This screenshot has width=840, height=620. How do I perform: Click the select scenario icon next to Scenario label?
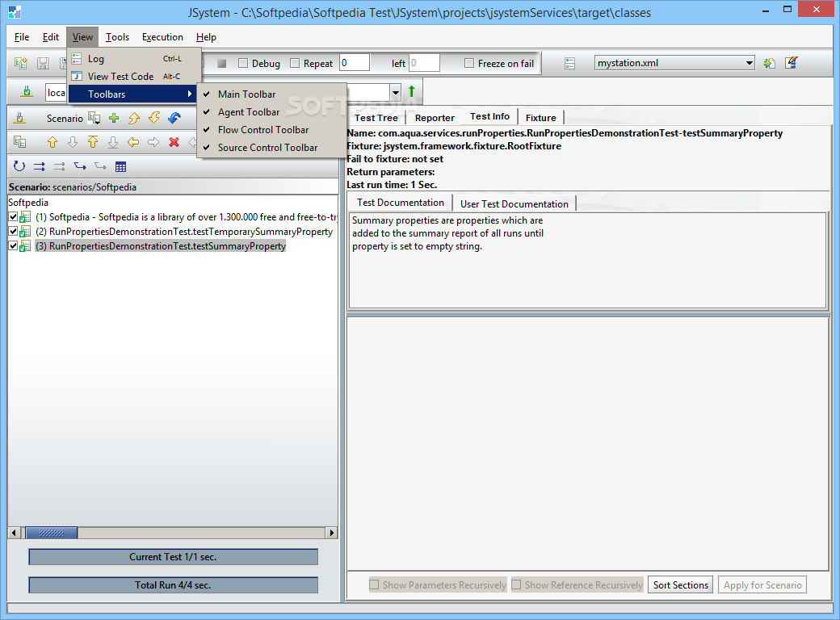pos(94,118)
